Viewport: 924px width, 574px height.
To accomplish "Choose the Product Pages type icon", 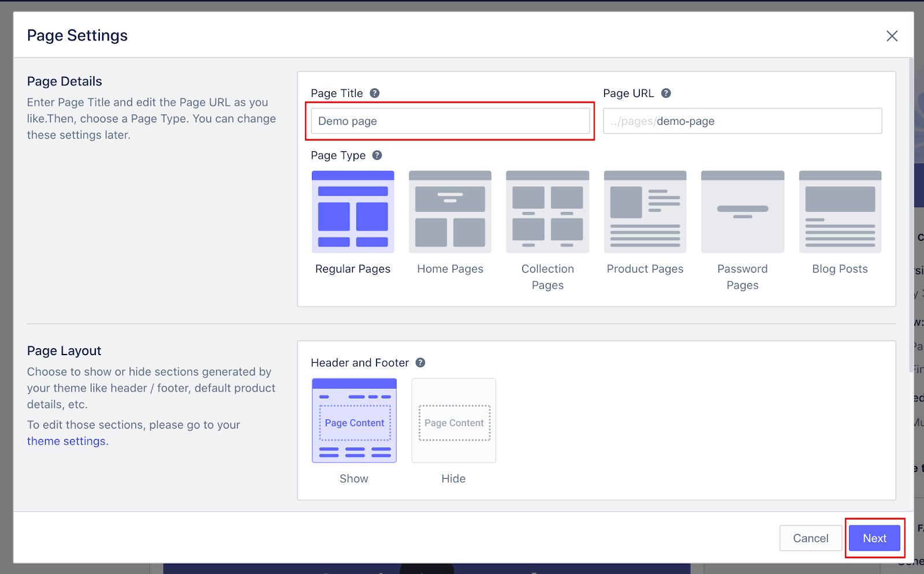I will (644, 211).
